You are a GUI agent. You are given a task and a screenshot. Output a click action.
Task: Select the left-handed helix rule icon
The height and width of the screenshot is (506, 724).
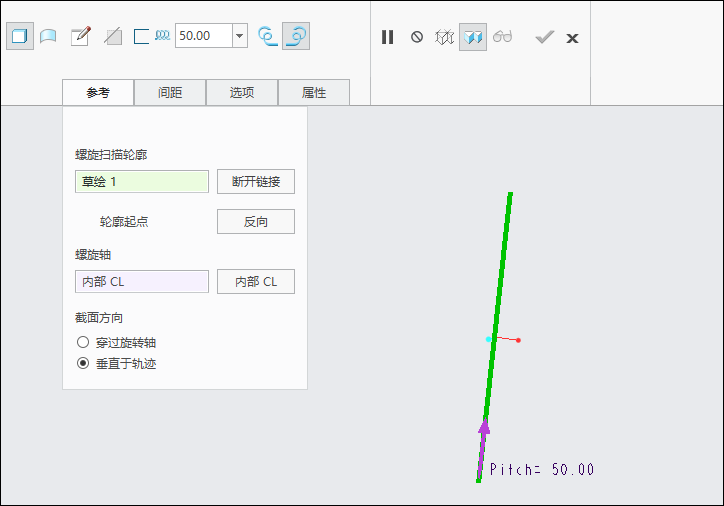click(x=268, y=36)
